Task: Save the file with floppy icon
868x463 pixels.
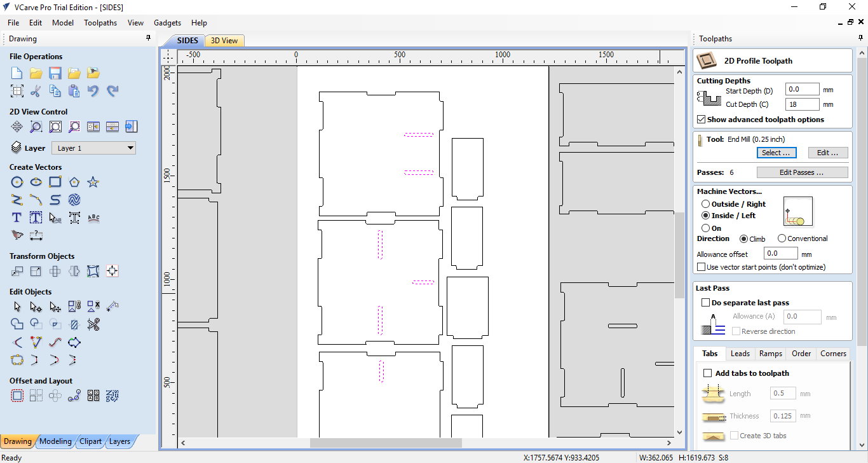Action: click(x=55, y=73)
